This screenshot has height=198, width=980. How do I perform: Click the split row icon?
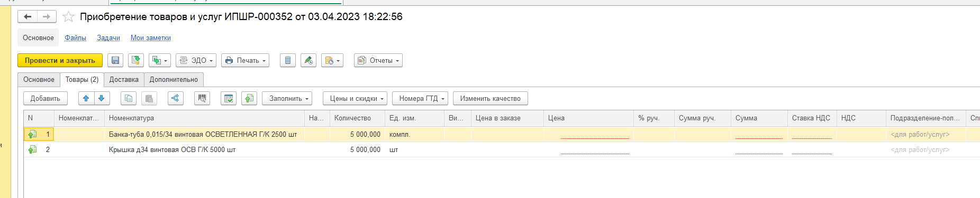176,98
